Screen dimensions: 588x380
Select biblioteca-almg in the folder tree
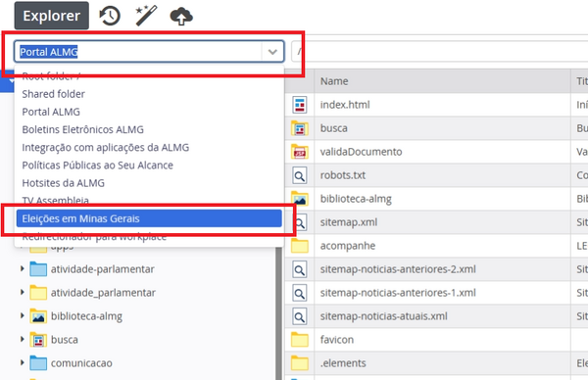86,316
